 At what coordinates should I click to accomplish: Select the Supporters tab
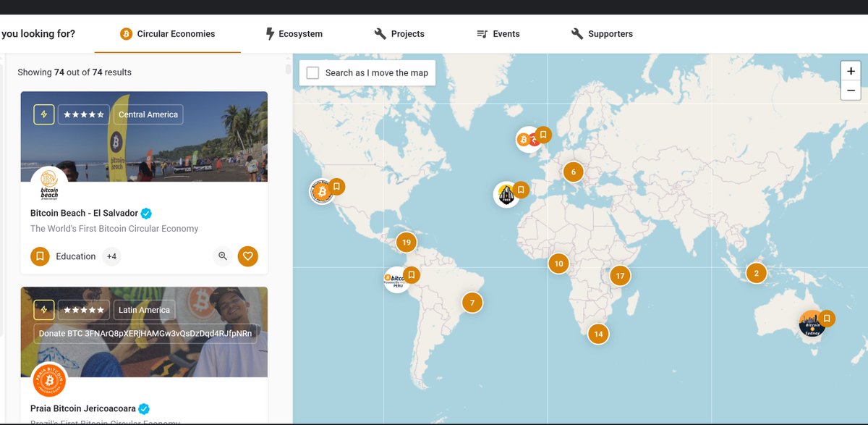click(x=602, y=34)
